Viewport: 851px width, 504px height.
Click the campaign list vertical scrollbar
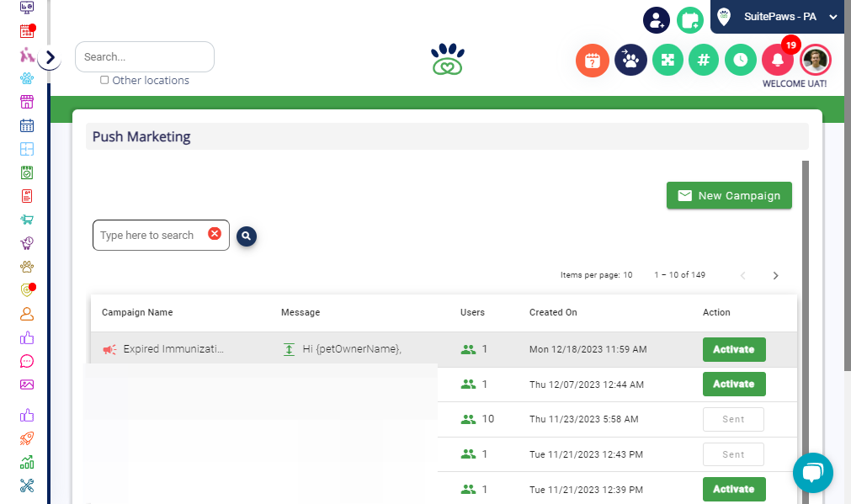[x=806, y=332]
